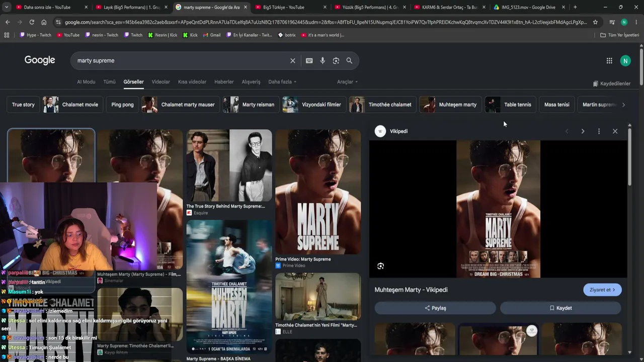644x362 pixels.
Task: Open the on-screen keyboard input tool
Action: [x=309, y=61]
